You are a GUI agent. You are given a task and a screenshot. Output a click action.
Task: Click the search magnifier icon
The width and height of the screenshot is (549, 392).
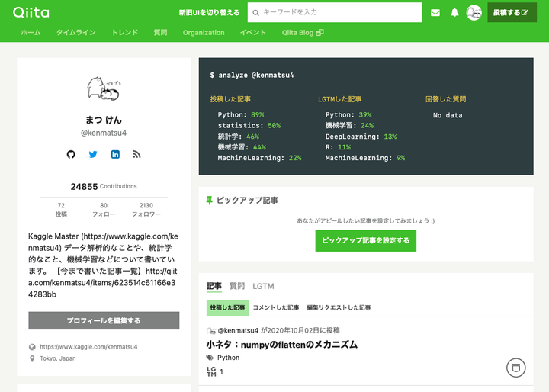click(x=256, y=13)
